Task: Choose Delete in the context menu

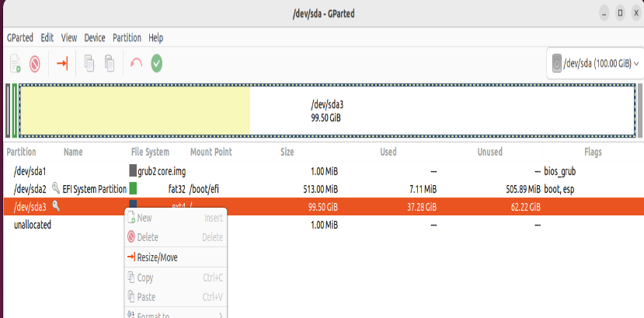Action: [176, 237]
